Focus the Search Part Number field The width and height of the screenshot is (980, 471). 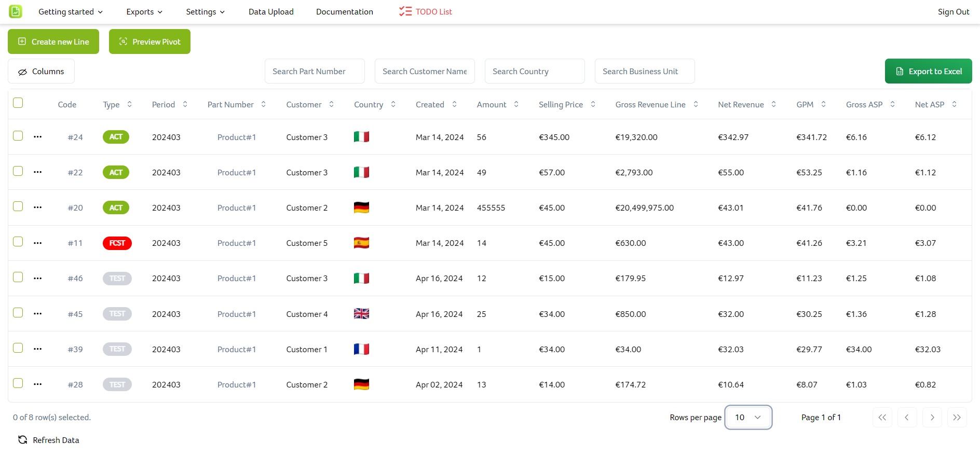[x=315, y=72]
